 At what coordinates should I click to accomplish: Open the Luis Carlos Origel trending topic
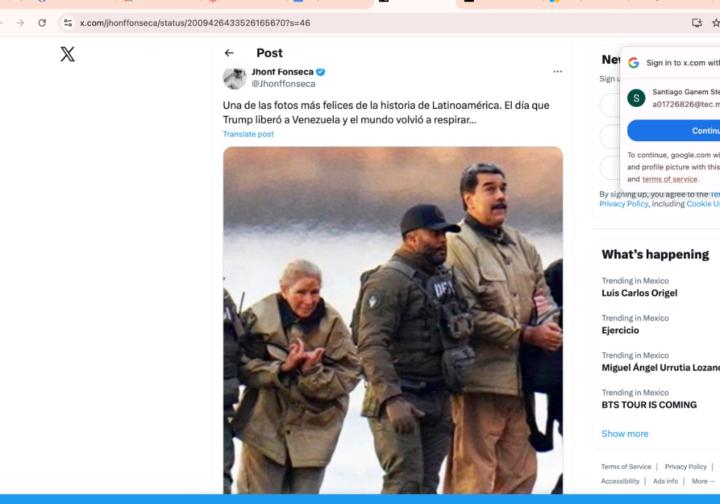pos(640,294)
